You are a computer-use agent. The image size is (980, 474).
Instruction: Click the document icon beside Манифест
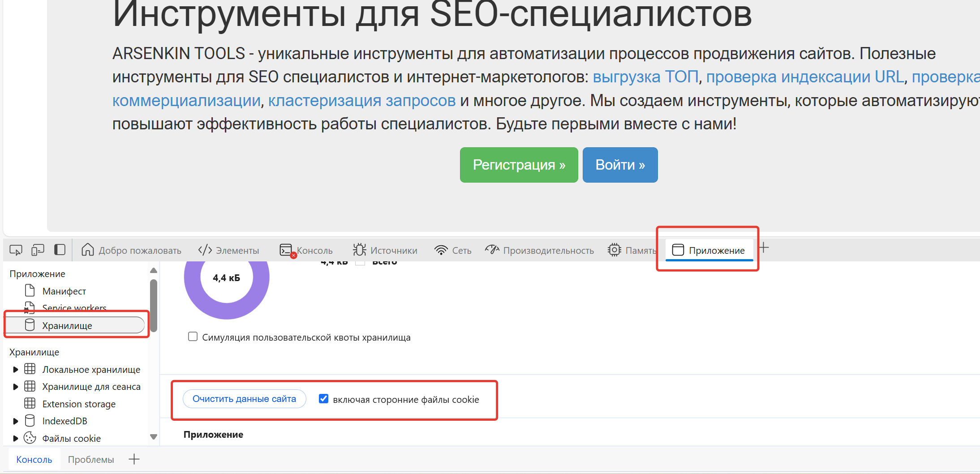[x=30, y=290]
